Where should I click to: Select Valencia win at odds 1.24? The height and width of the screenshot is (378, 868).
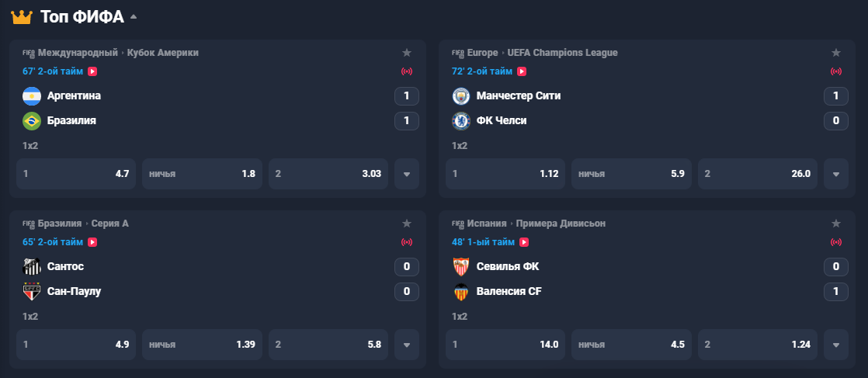pyautogui.click(x=757, y=345)
